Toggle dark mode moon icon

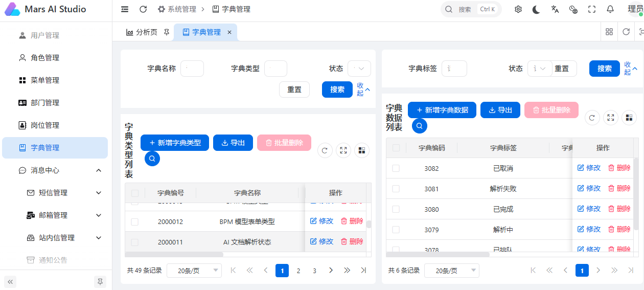click(536, 9)
